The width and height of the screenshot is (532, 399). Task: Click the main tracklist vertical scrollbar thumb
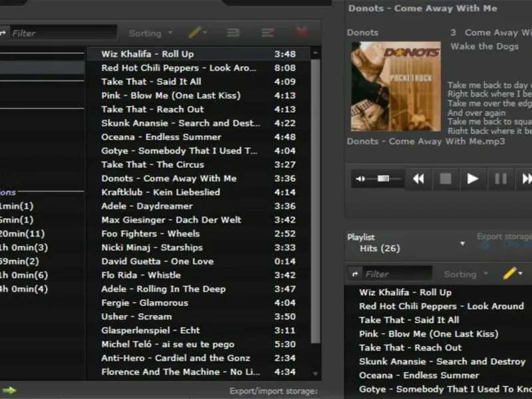[x=315, y=201]
